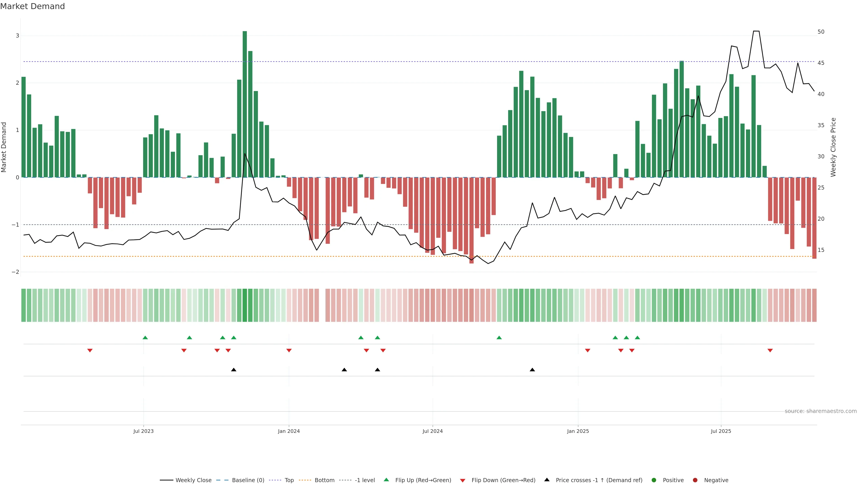Click the Jul 2023 x-axis label
Screen dimensions: 868x488
coord(143,431)
